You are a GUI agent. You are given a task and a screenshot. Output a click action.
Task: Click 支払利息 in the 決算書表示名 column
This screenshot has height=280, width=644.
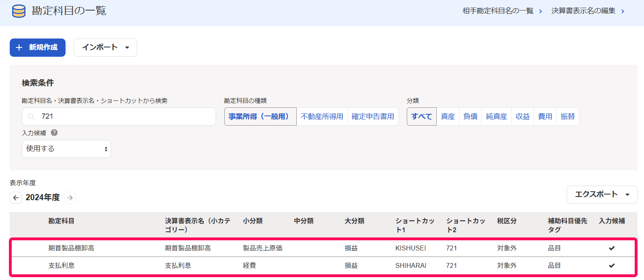click(x=178, y=265)
